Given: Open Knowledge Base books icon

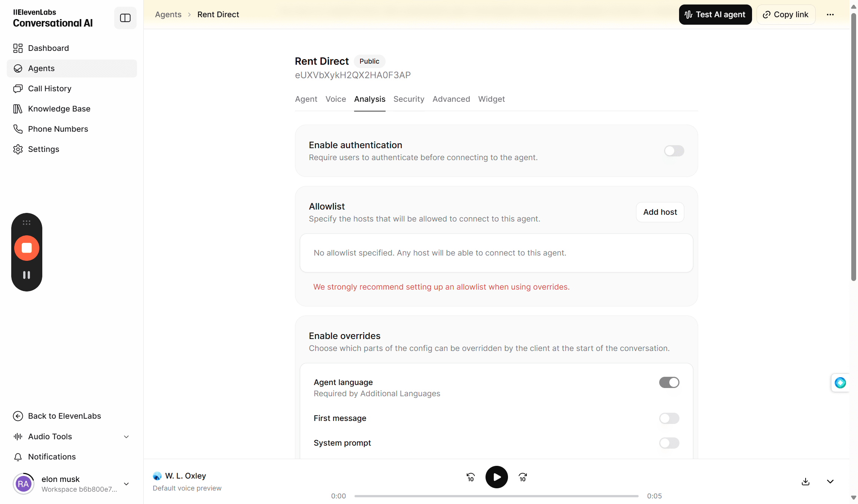Looking at the screenshot, I should [18, 109].
